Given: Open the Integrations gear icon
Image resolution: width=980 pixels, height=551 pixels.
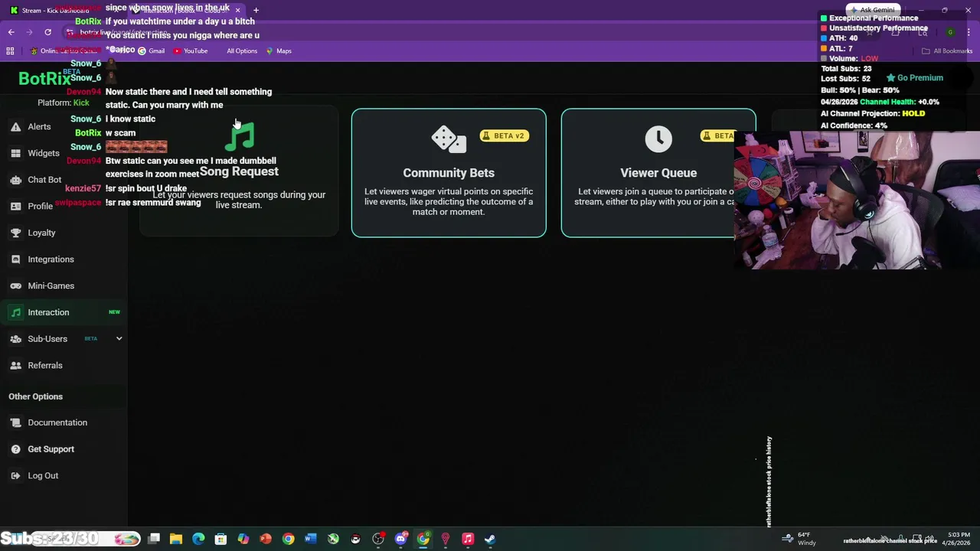Looking at the screenshot, I should 15,259.
